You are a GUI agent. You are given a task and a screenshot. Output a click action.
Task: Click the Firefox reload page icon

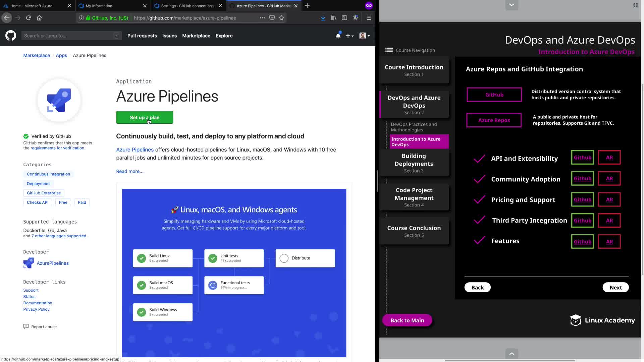click(29, 18)
